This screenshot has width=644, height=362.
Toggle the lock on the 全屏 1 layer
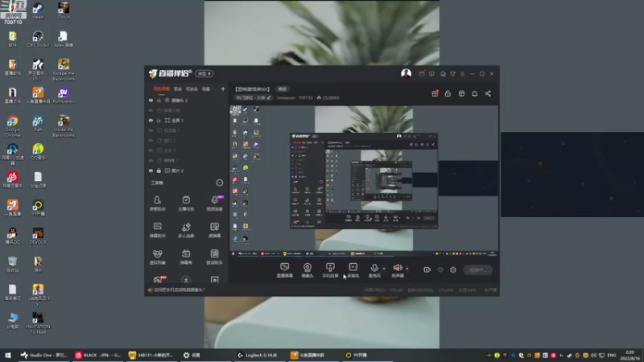[x=159, y=120]
